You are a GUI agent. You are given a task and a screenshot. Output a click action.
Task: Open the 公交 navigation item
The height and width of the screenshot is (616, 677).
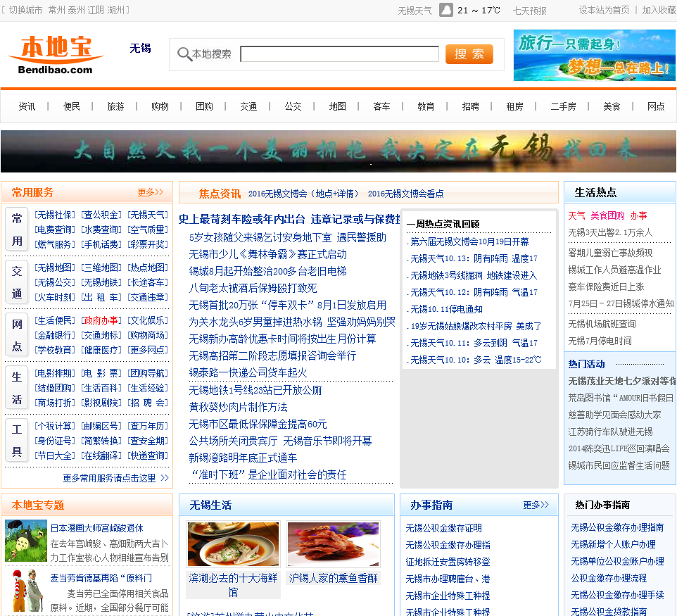[x=293, y=106]
